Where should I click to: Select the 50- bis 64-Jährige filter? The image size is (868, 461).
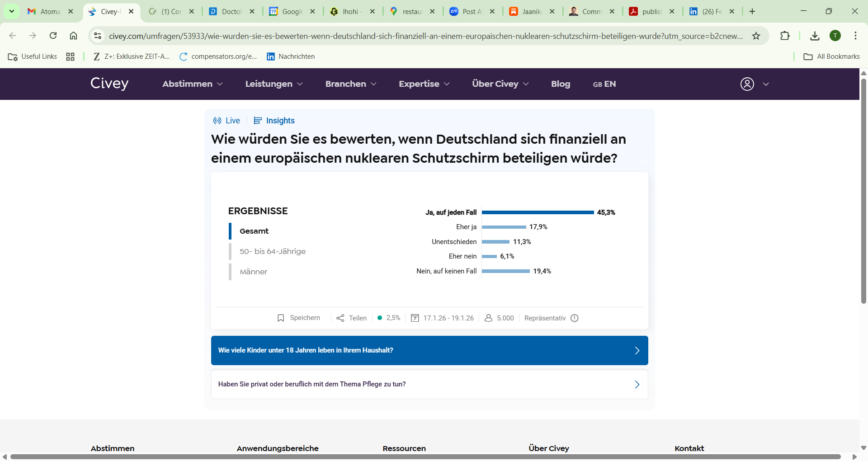point(273,251)
